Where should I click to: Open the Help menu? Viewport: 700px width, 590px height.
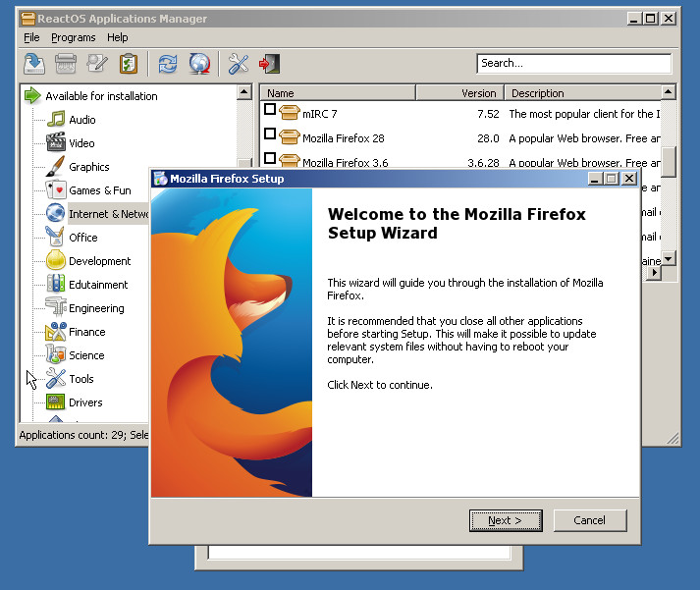pos(118,37)
